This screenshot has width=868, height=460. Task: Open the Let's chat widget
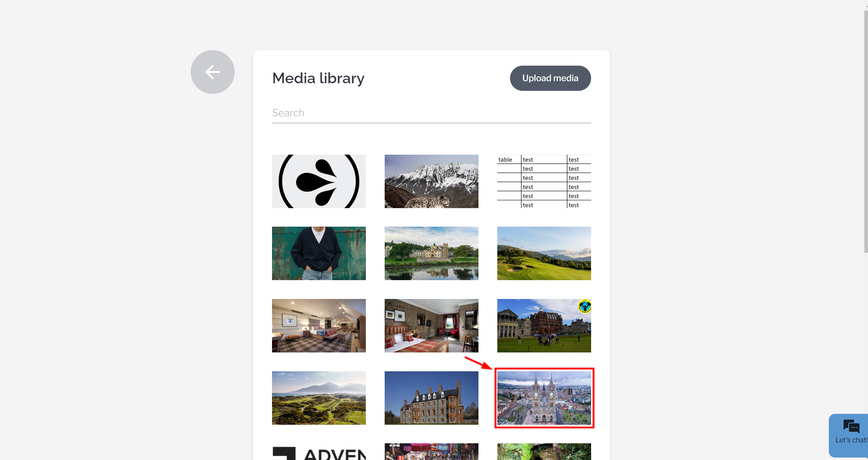pos(850,434)
